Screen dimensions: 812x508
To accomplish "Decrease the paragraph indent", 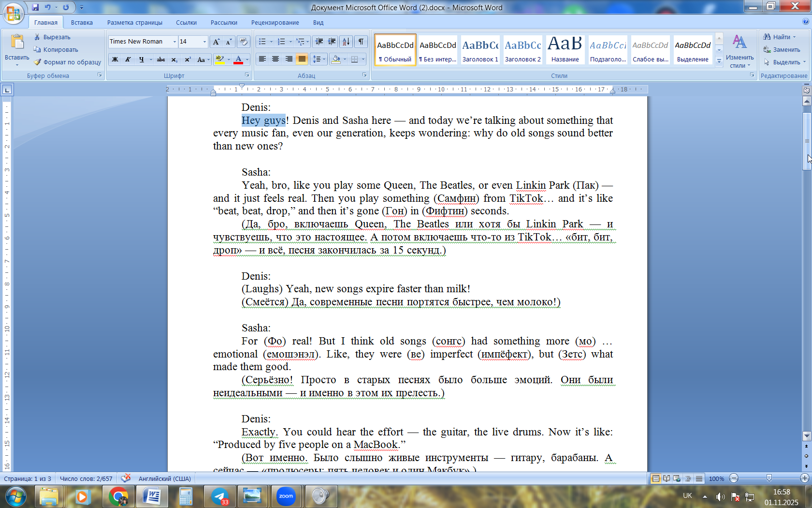I will [x=319, y=42].
